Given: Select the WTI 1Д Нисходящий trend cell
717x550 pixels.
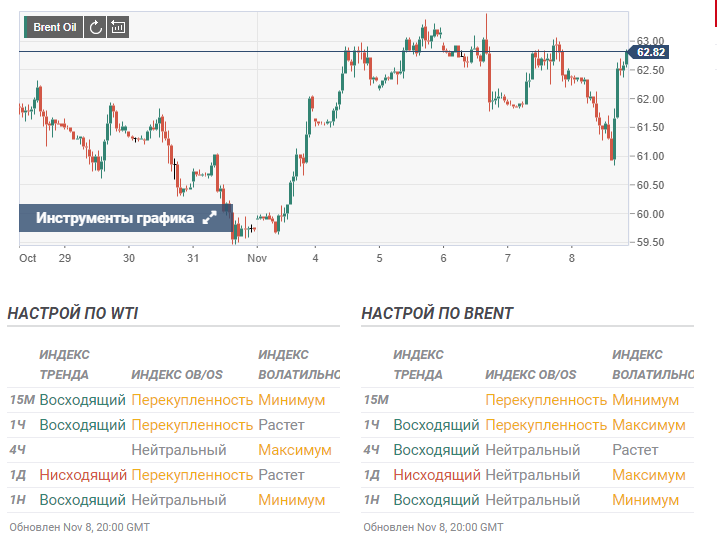Looking at the screenshot, I should pyautogui.click(x=83, y=475).
